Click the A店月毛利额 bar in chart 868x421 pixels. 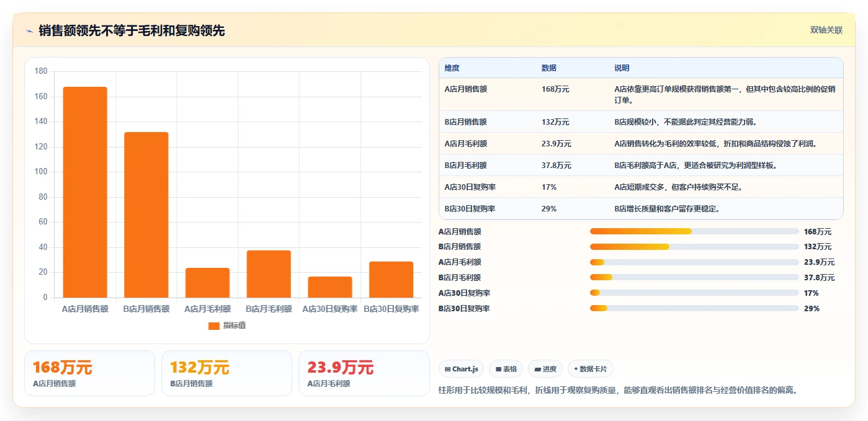(207, 283)
